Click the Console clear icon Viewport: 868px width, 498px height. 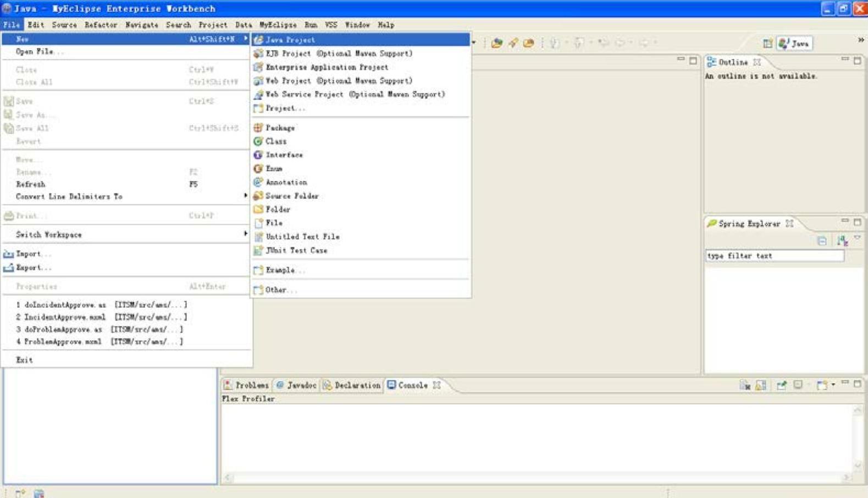pyautogui.click(x=745, y=385)
